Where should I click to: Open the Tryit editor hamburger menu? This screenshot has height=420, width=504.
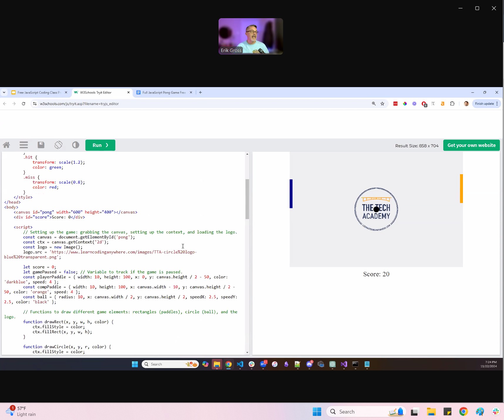tap(24, 145)
